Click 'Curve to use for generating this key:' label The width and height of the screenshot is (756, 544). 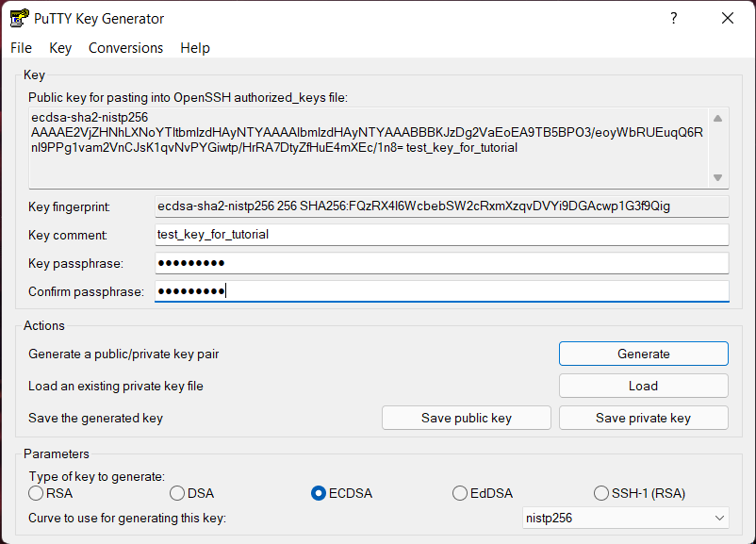pos(127,518)
